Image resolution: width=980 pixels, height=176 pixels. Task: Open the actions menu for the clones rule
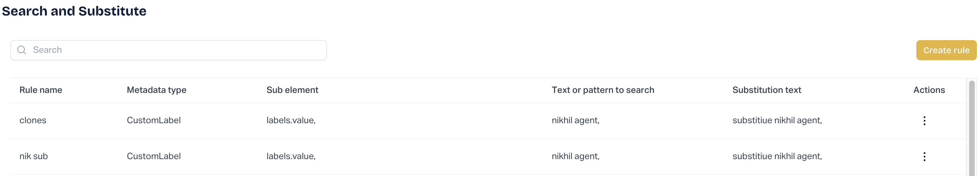point(924,121)
